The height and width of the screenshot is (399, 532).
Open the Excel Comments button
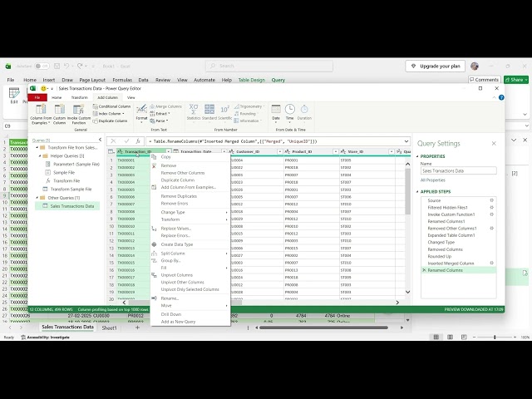[x=484, y=80]
